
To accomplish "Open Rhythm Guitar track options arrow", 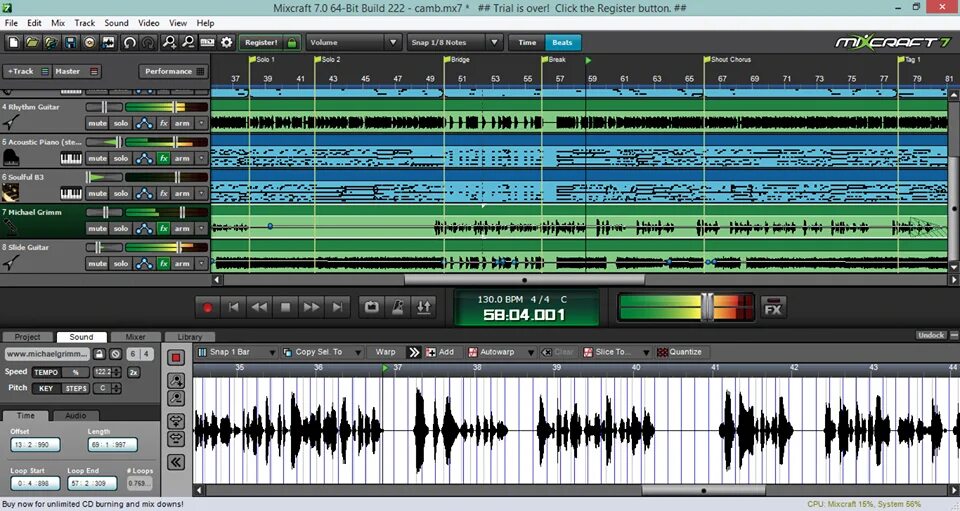I will coord(201,123).
